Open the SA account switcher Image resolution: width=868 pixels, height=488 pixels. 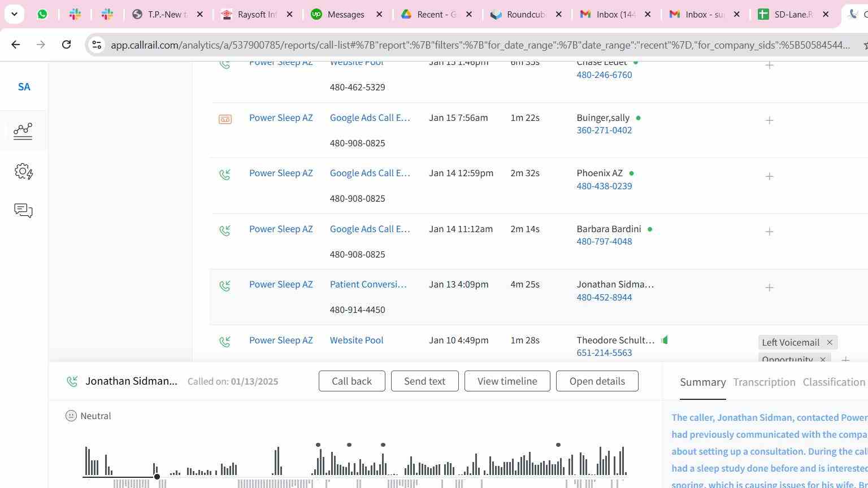pyautogui.click(x=24, y=87)
